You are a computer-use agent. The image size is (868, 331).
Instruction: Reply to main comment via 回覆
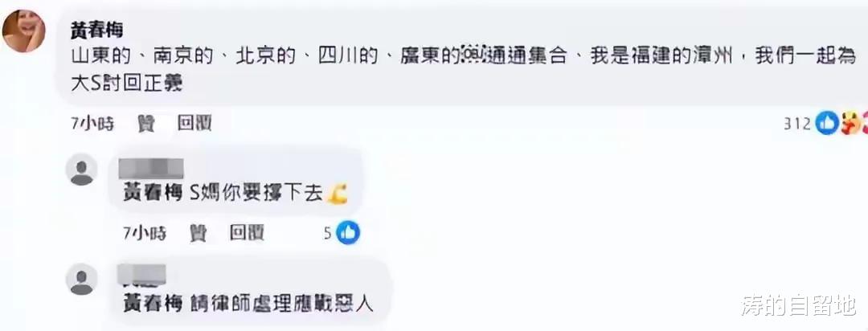coord(194,124)
